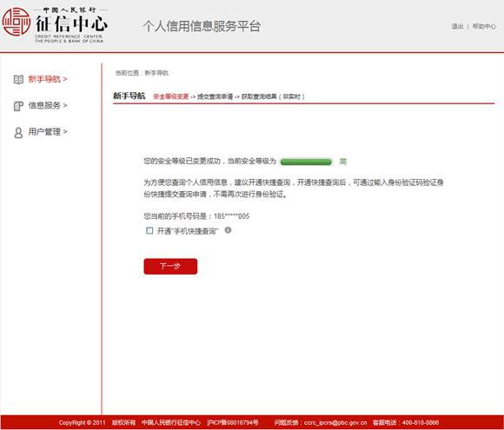Open the 帮助中心 help link
Viewport: 504px width, 430px height.
click(x=484, y=26)
